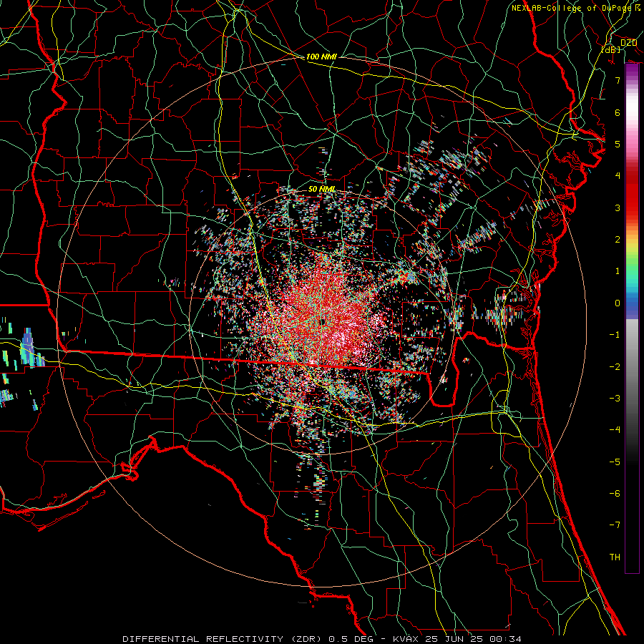The height and width of the screenshot is (644, 644).
Task: Click the [dB] unit label
Action: pos(611,49)
